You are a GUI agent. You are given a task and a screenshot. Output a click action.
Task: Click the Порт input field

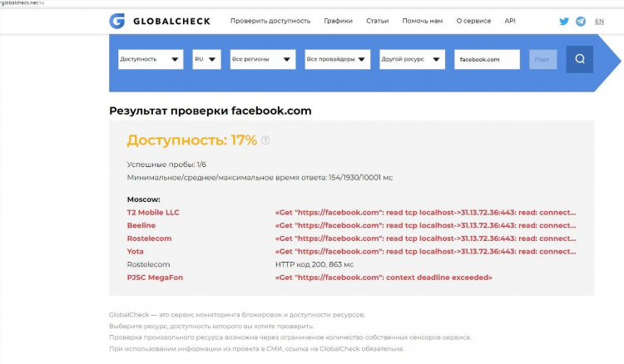pyautogui.click(x=542, y=59)
